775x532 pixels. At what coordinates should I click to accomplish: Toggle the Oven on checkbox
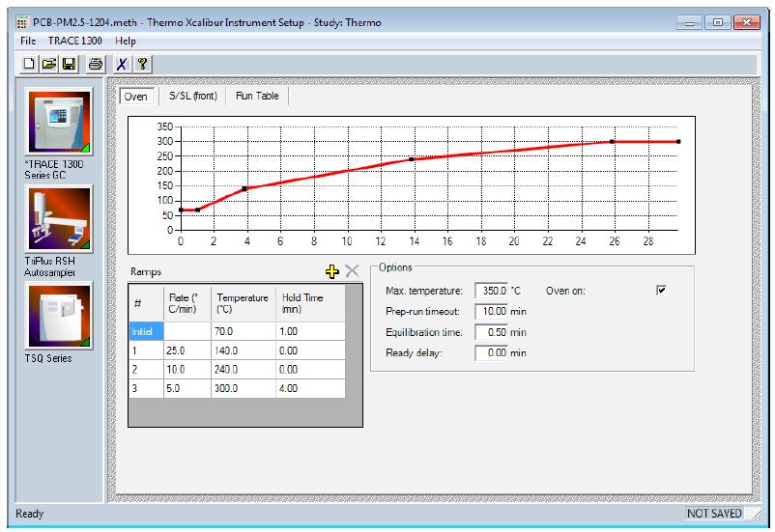tap(662, 291)
